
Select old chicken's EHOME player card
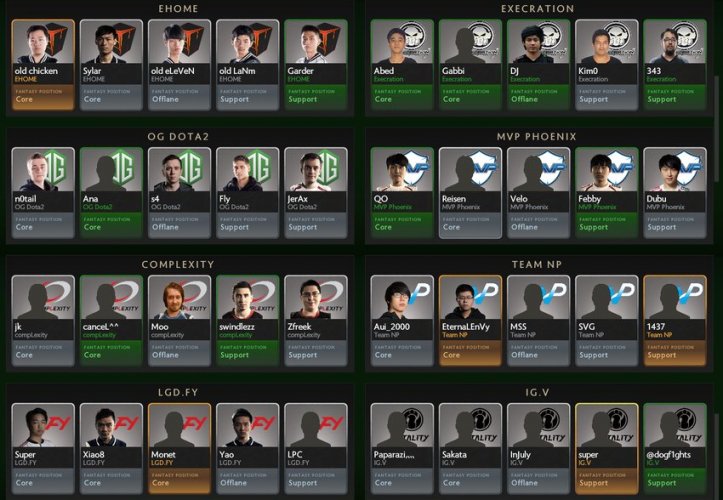pyautogui.click(x=43, y=65)
